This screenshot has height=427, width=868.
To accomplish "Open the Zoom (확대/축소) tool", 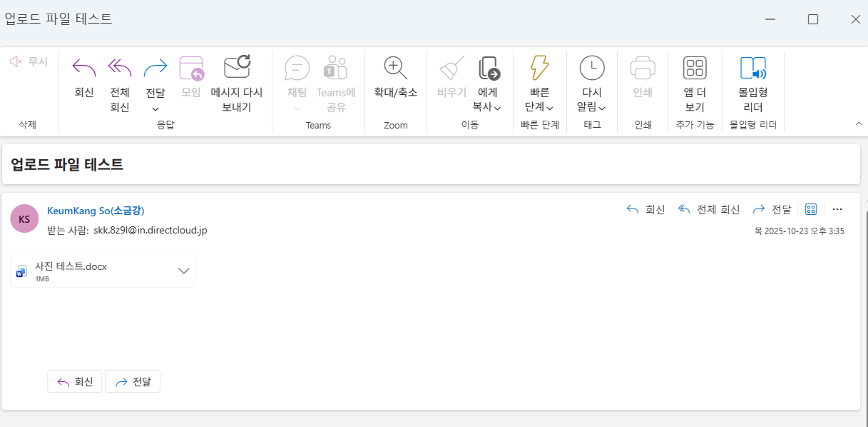I will [395, 69].
